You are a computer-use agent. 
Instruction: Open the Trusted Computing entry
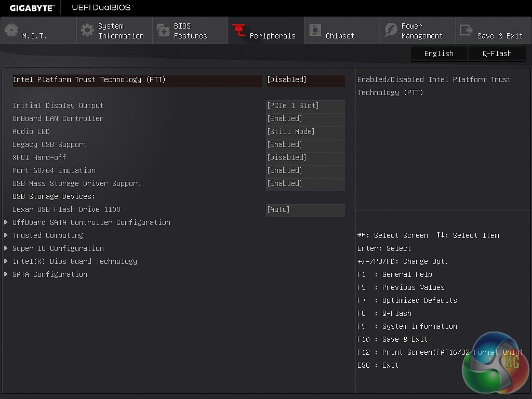[x=48, y=235]
